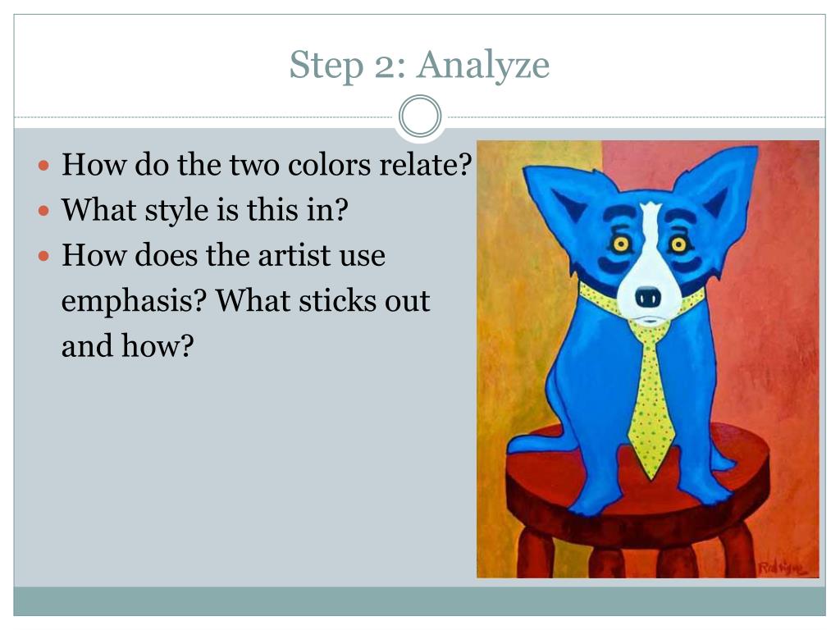Click the dog's black nose
Image resolution: width=840 pixels, height=630 pixels.
tap(648, 296)
